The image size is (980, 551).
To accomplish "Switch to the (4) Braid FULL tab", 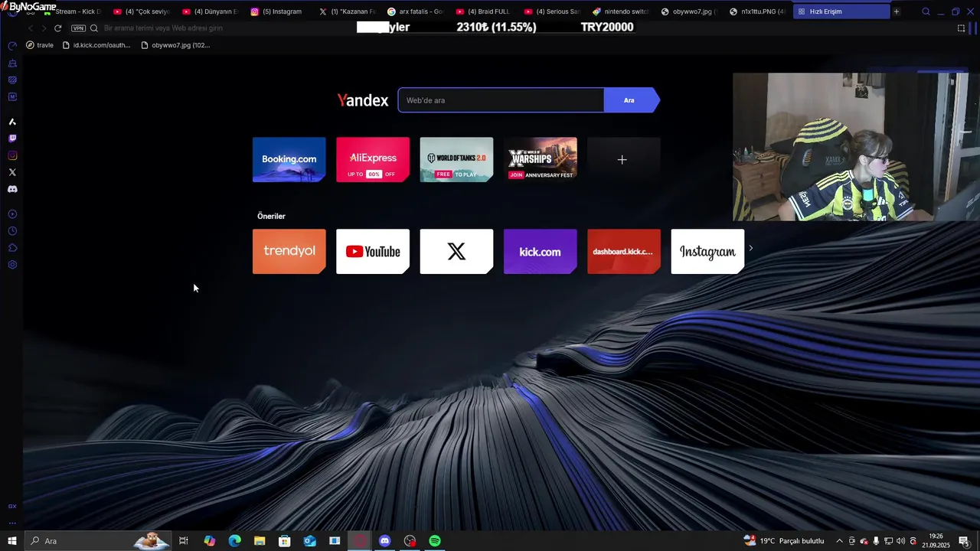I will (x=488, y=11).
